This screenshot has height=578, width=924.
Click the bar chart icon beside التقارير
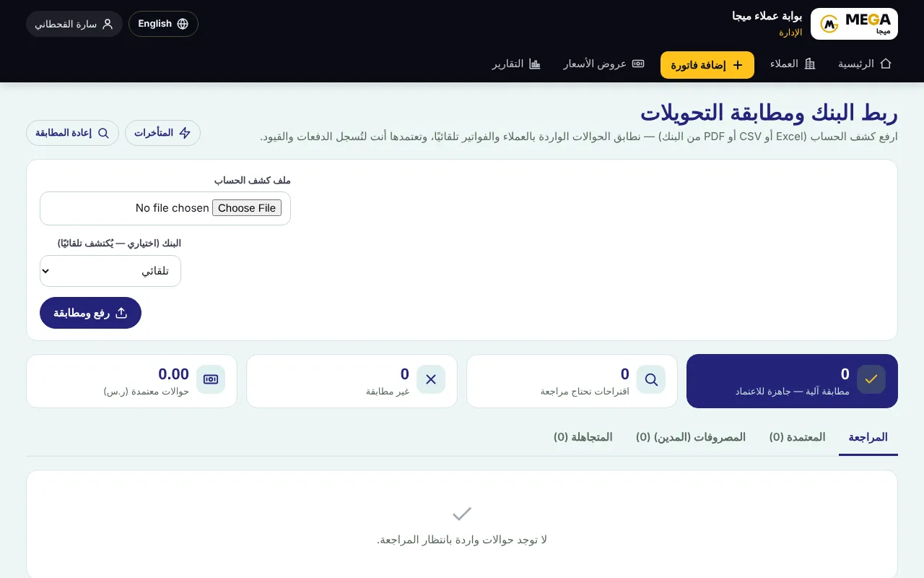[x=535, y=64]
